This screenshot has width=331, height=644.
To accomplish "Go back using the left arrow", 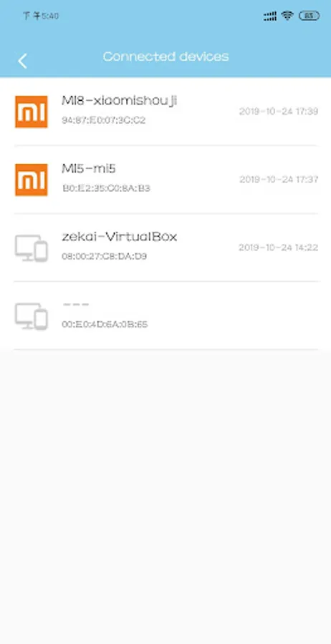I will [x=22, y=61].
